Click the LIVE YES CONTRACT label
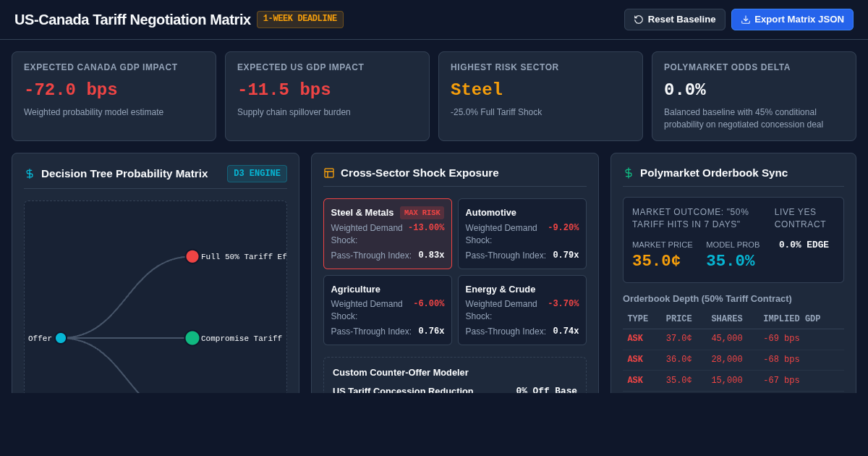This screenshot has width=868, height=456. [x=800, y=219]
